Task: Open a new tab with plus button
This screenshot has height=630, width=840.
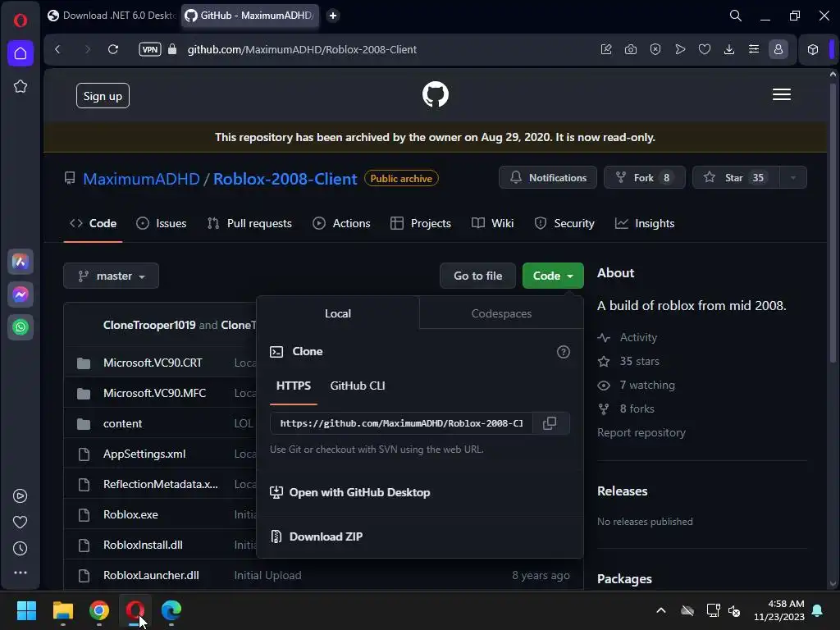Action: click(x=333, y=16)
